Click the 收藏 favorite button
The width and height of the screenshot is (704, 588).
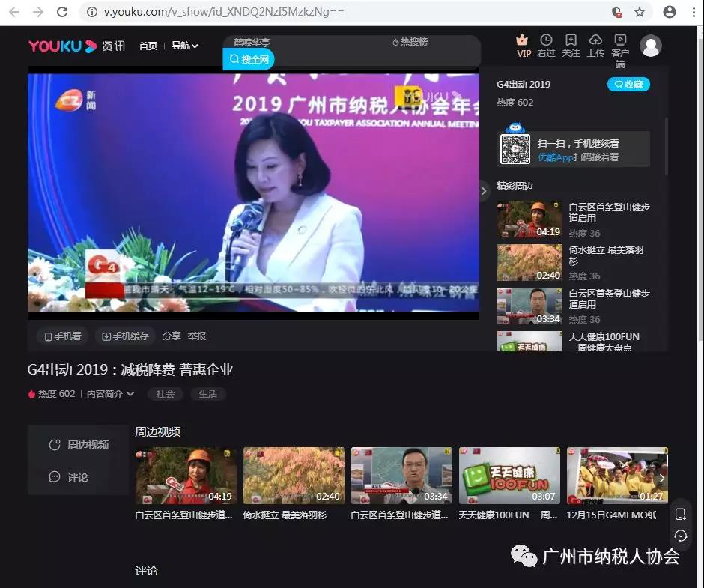click(628, 85)
